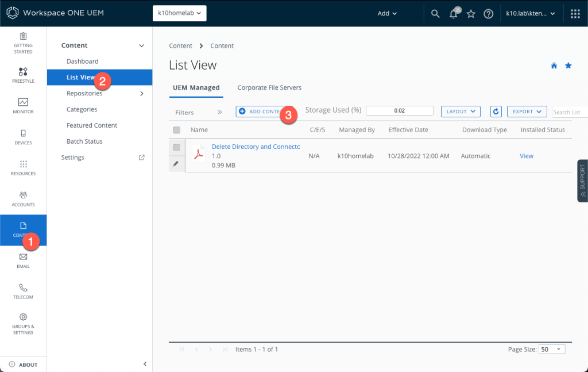Open the search magnifier icon in header
The image size is (588, 372).
tap(435, 14)
